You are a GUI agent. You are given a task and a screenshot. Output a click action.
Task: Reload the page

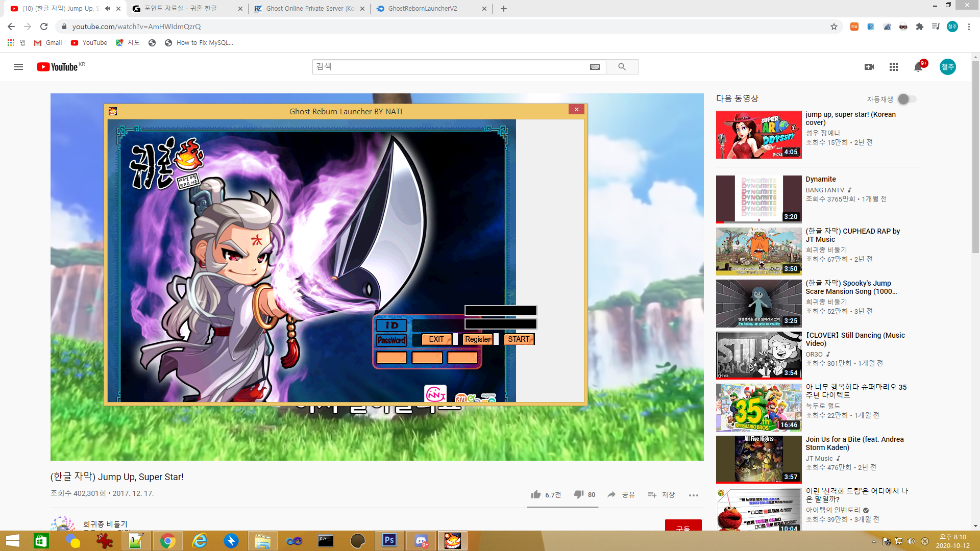pyautogui.click(x=44, y=27)
